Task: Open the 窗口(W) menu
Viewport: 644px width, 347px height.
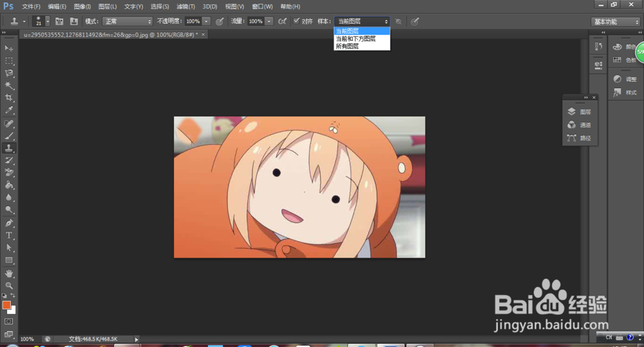Action: tap(262, 6)
